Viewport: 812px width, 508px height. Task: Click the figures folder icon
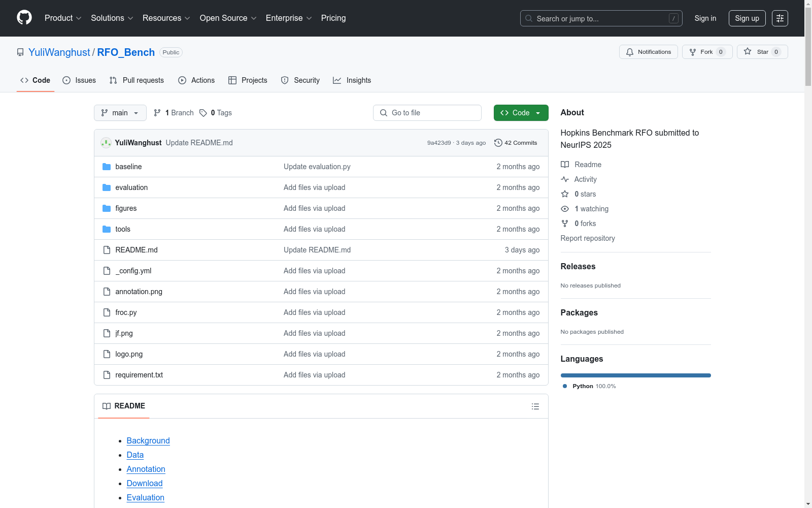pos(107,208)
